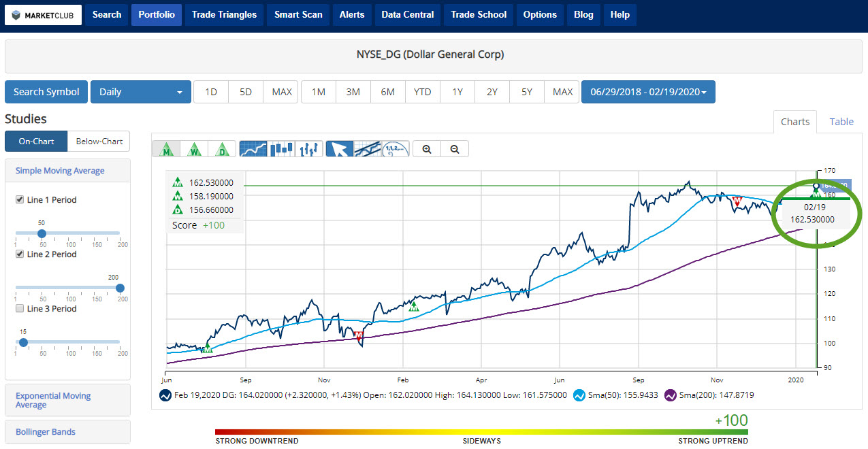The image size is (868, 449).
Task: Open Trade School
Action: pyautogui.click(x=479, y=14)
